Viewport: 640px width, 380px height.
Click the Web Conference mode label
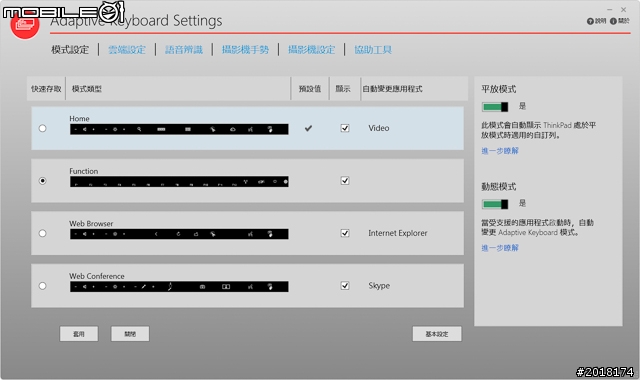point(97,276)
